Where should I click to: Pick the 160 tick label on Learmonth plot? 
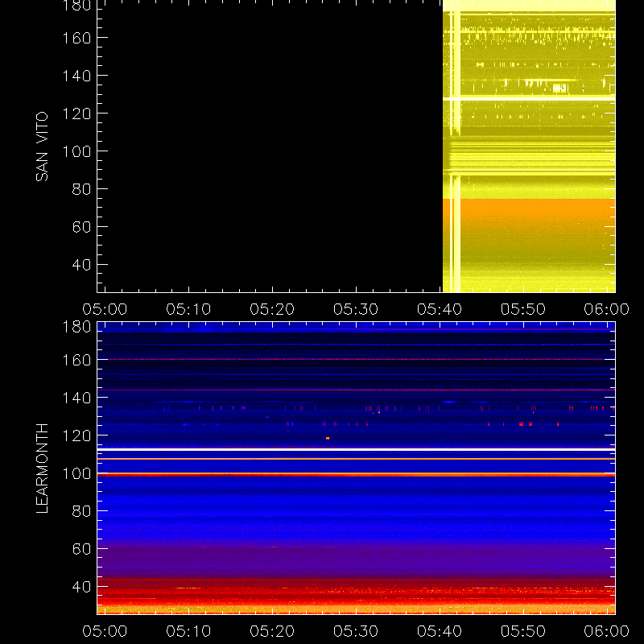pyautogui.click(x=76, y=360)
